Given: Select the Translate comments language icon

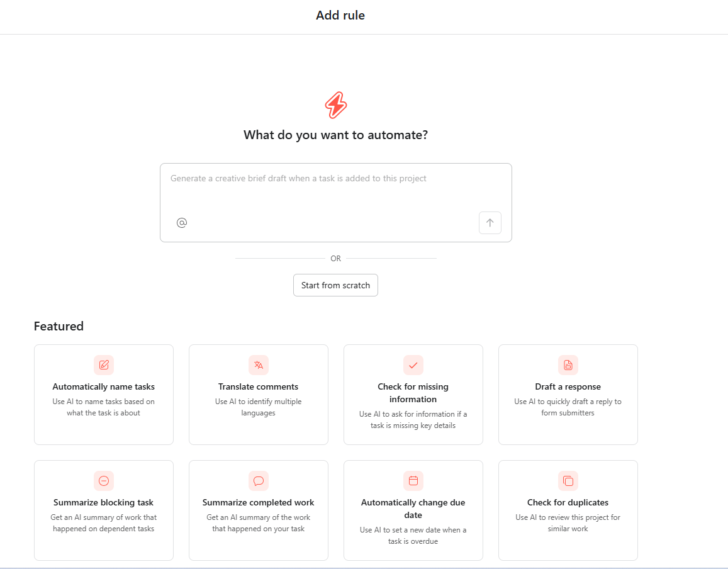Looking at the screenshot, I should 258,365.
